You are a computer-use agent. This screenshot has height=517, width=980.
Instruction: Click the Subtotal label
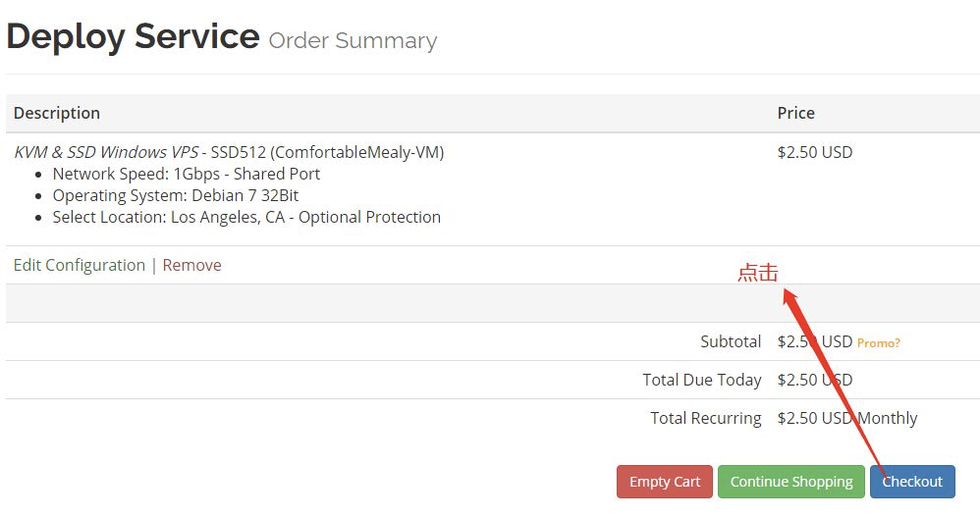click(x=731, y=341)
